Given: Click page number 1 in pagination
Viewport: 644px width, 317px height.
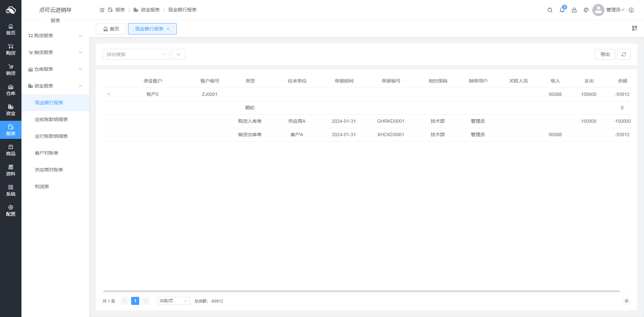Looking at the screenshot, I should tap(135, 301).
